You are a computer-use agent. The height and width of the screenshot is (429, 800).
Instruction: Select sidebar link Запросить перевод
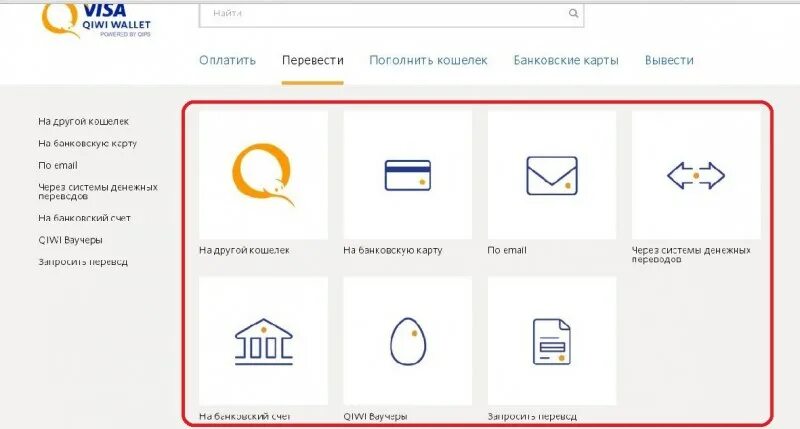[x=83, y=262]
